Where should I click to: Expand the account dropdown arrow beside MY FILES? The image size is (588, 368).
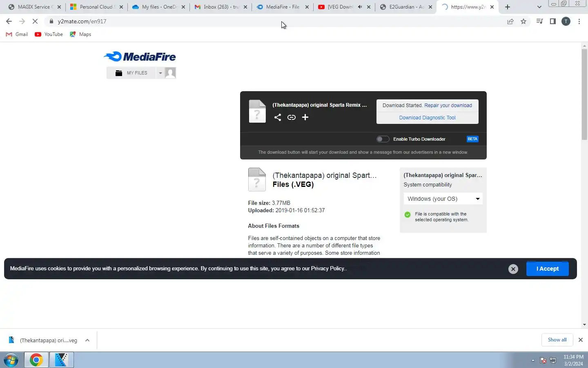point(160,73)
